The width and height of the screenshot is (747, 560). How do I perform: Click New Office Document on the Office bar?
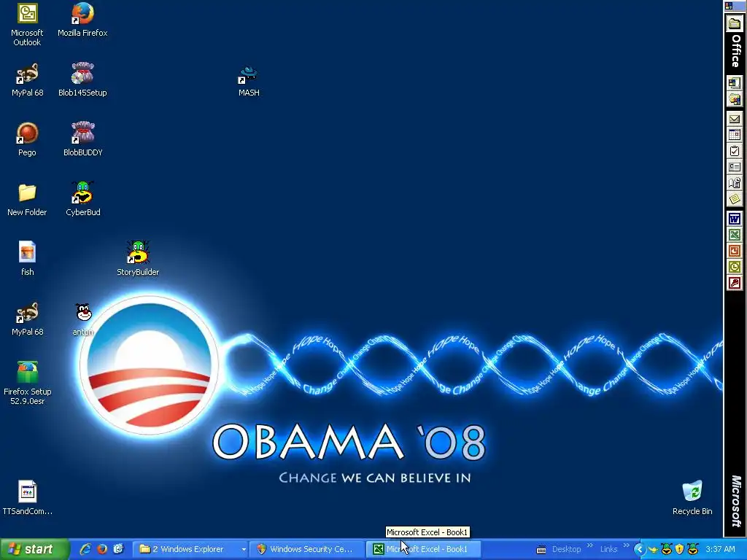pos(734,83)
